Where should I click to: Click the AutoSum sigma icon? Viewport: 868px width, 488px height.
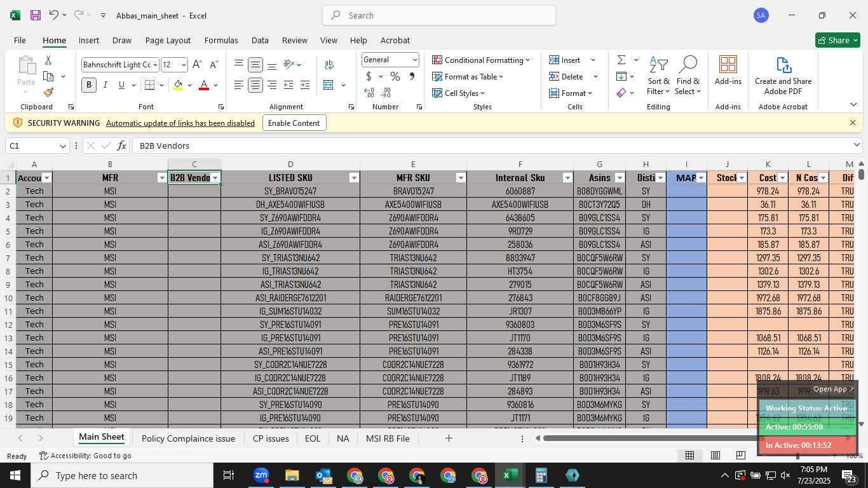(621, 60)
